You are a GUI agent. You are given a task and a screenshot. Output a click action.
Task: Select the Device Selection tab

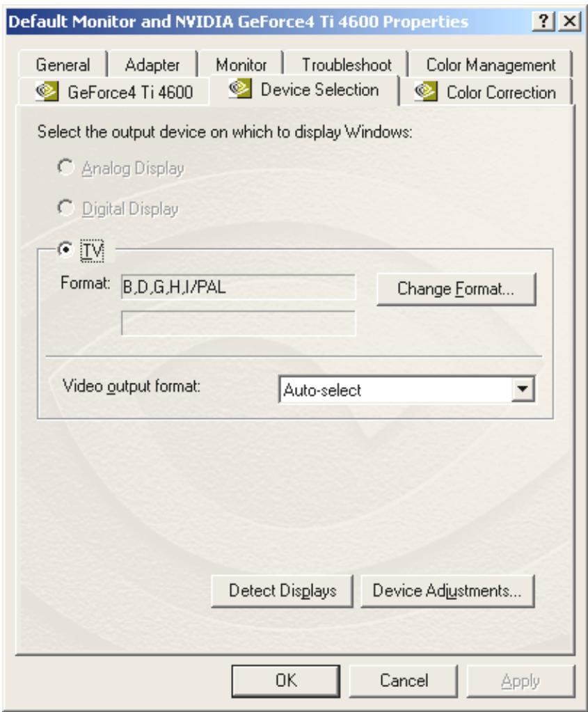click(x=303, y=90)
